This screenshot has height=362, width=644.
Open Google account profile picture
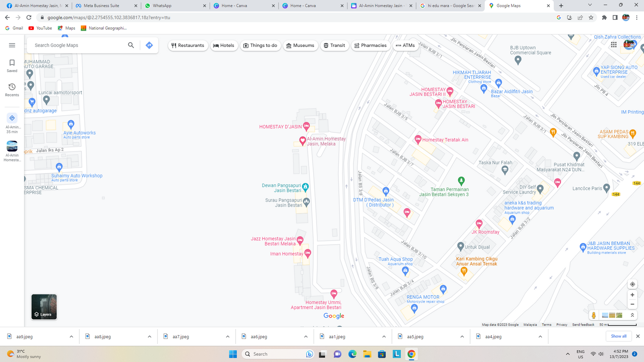point(629,44)
